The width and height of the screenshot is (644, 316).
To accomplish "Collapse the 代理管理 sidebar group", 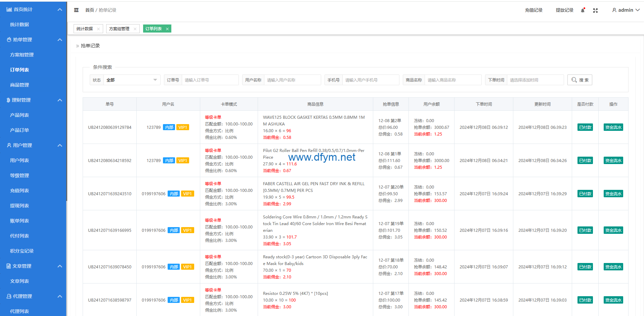I will pos(60,296).
